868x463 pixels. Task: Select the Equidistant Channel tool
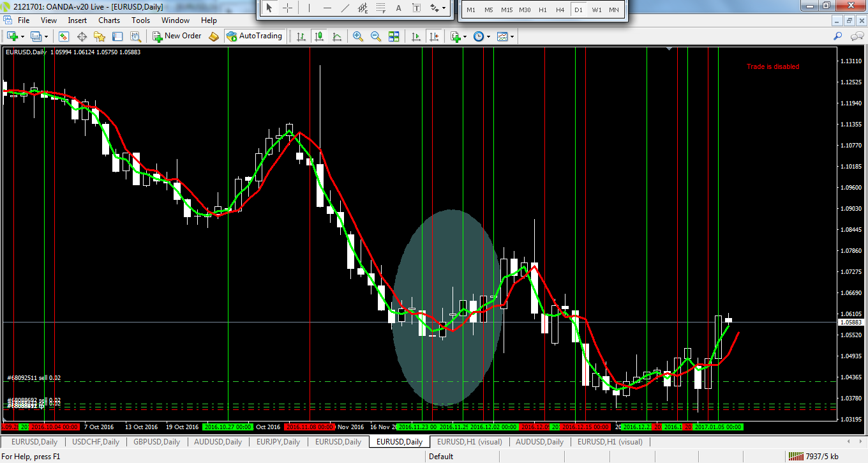coord(363,8)
